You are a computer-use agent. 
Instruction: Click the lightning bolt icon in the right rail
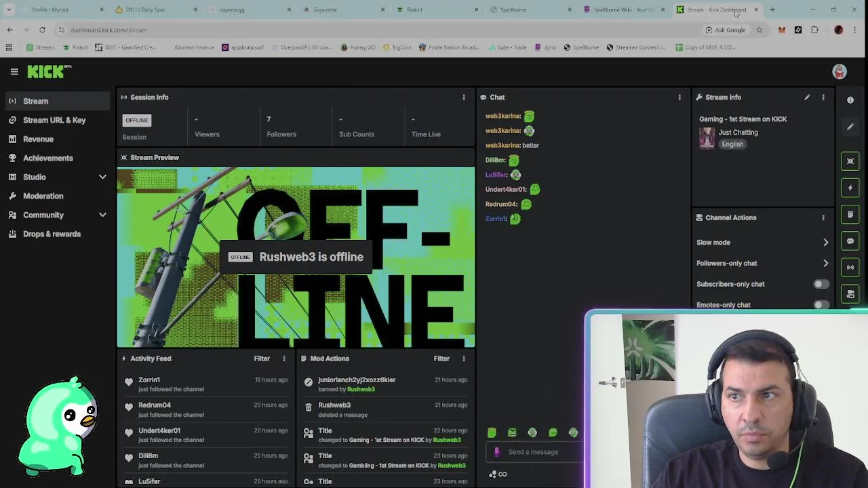tap(850, 188)
